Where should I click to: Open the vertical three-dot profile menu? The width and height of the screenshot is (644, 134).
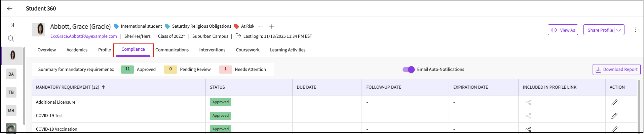click(635, 30)
